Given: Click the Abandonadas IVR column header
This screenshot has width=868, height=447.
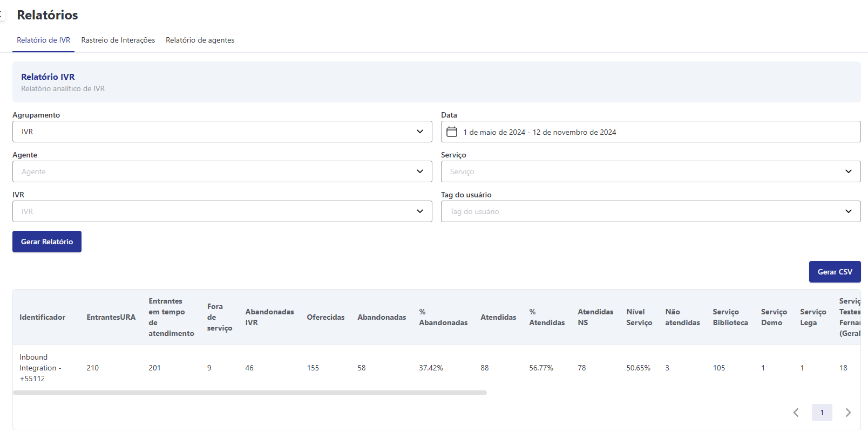Looking at the screenshot, I should click(269, 317).
